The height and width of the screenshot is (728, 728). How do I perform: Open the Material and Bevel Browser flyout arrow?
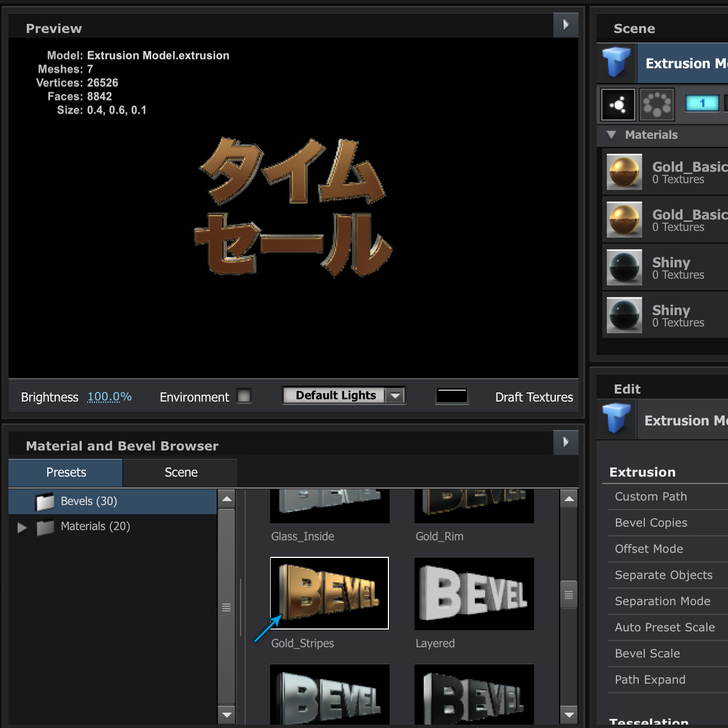pyautogui.click(x=565, y=442)
